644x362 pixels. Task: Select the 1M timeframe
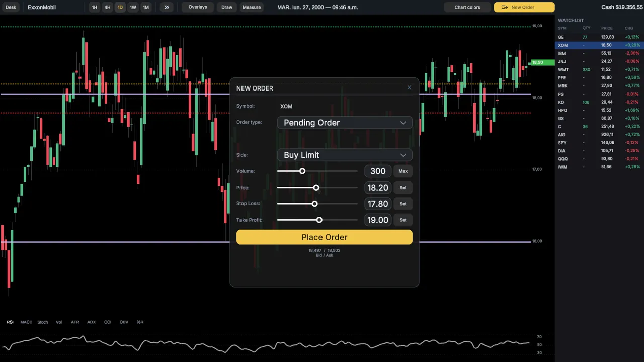tap(146, 7)
